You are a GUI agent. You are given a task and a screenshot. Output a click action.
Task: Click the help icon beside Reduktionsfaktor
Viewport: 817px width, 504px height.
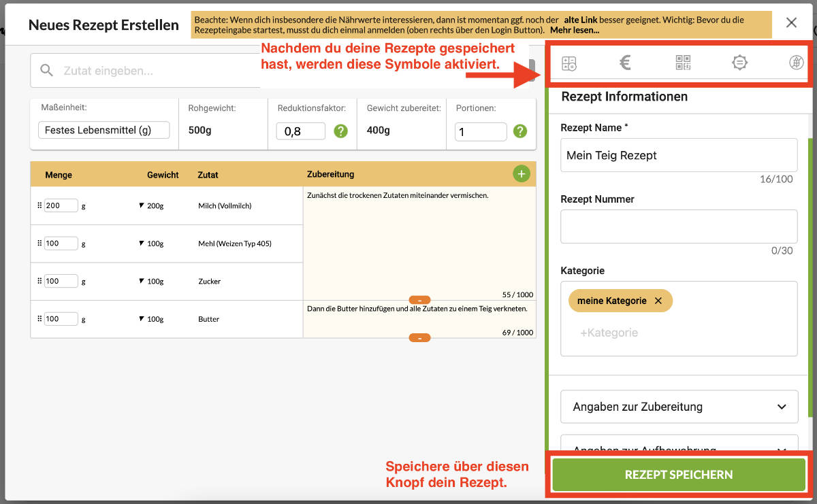(x=340, y=131)
